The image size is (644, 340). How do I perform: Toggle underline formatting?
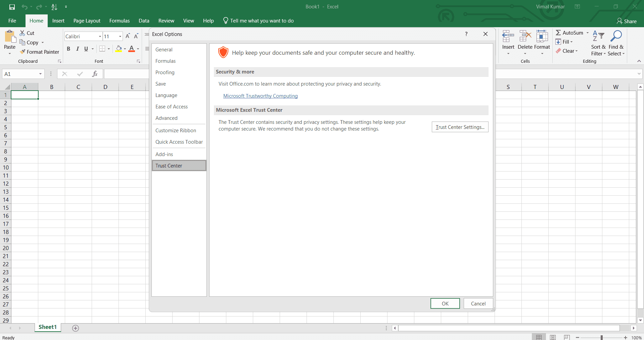pyautogui.click(x=85, y=49)
